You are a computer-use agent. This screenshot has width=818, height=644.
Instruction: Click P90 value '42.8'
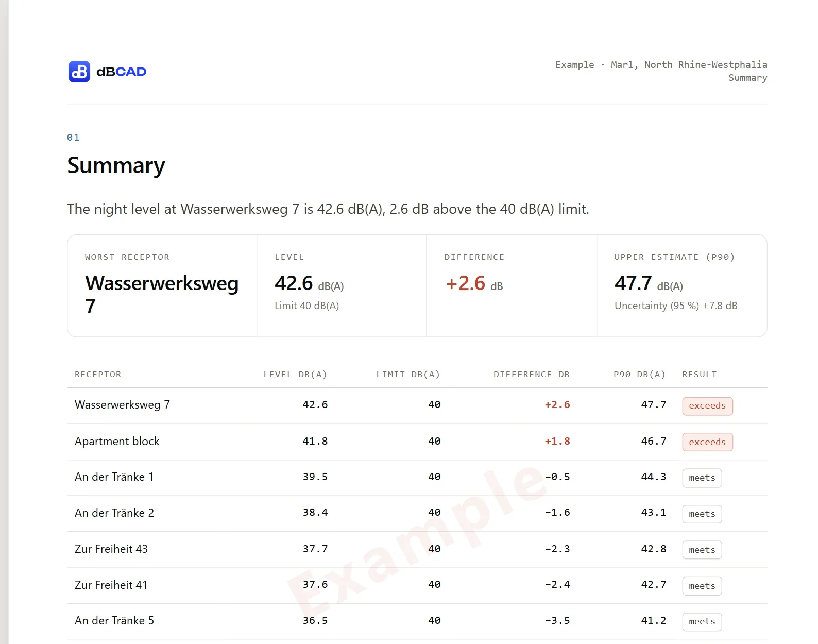click(x=654, y=549)
